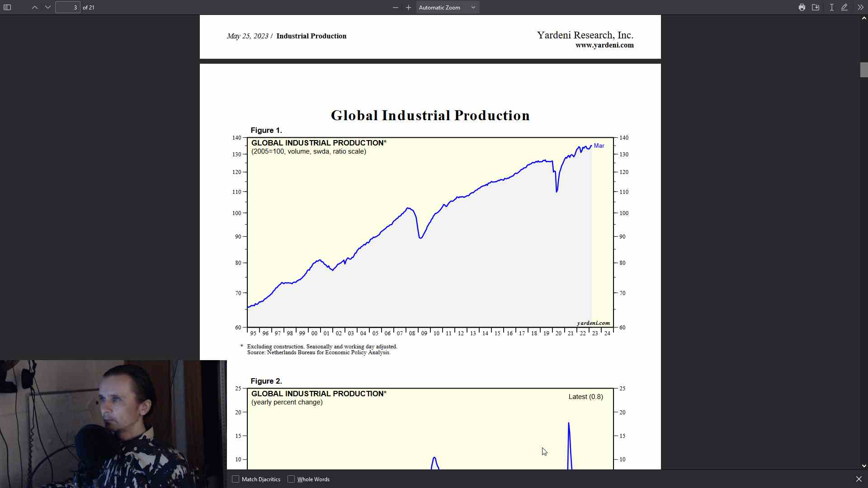Print the document using printer icon

[x=802, y=7]
